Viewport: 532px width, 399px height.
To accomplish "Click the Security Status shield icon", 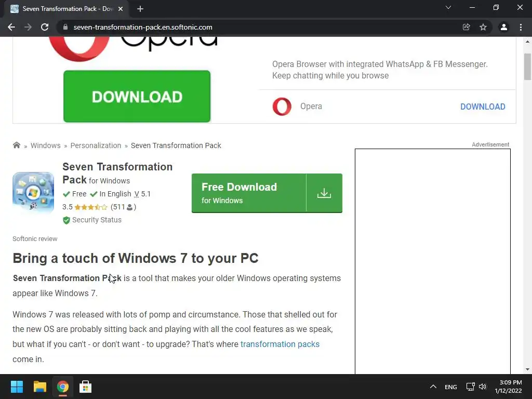I will pyautogui.click(x=66, y=220).
